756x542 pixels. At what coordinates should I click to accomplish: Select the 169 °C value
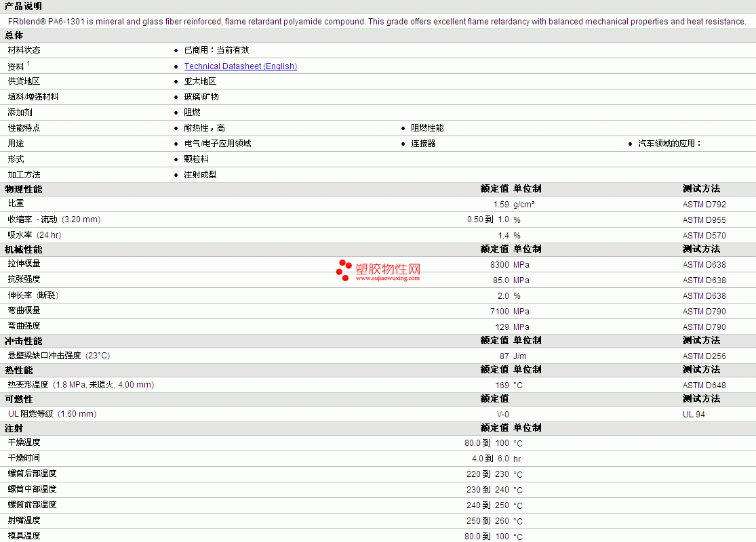pos(509,385)
